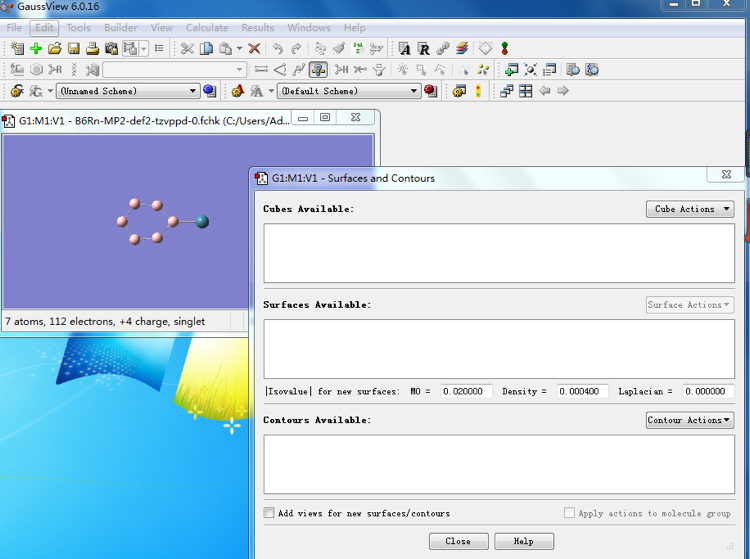Open the Redundant Coordinate editor 'R' icon
Screen dimensions: 750x559
423,48
